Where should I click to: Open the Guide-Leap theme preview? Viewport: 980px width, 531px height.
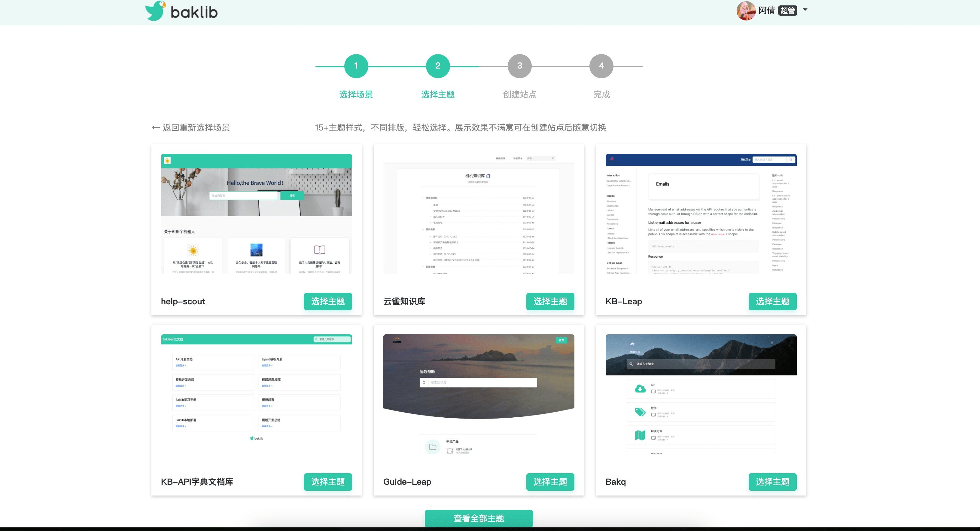point(479,394)
